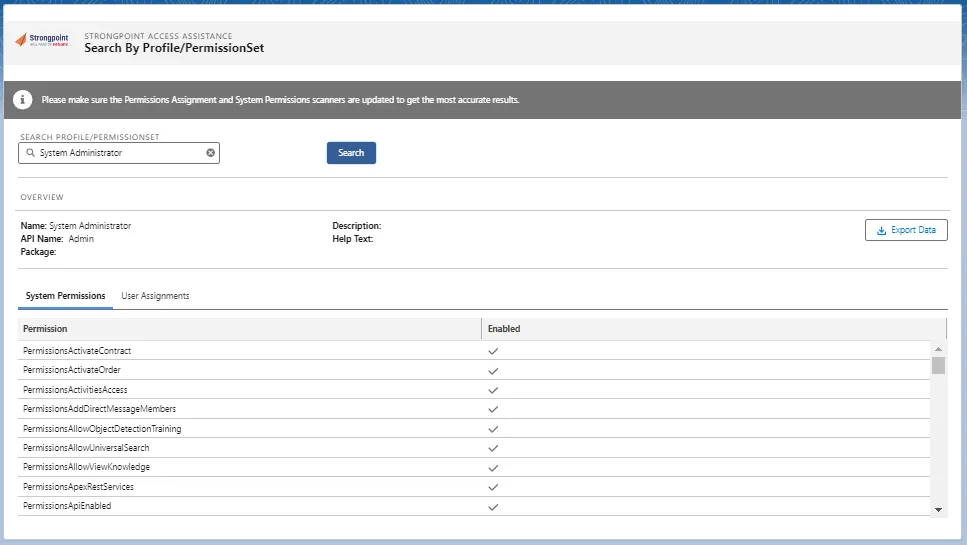Click the Search Profile/PermissionSet input field
The width and height of the screenshot is (967, 545).
119,153
